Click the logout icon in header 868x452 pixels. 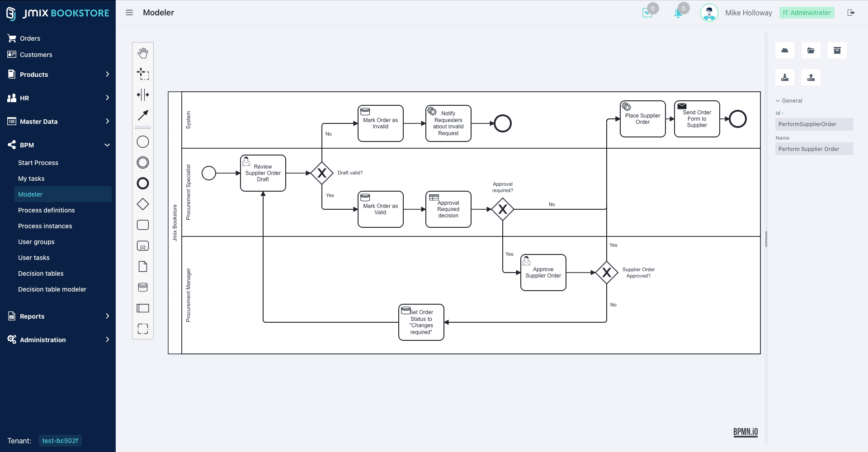[851, 13]
